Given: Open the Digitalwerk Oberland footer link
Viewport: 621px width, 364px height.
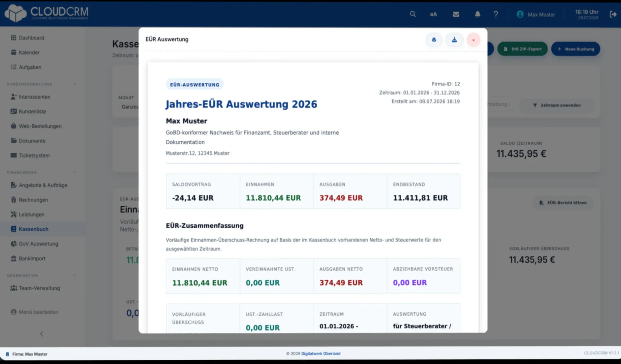Looking at the screenshot, I should tap(321, 354).
